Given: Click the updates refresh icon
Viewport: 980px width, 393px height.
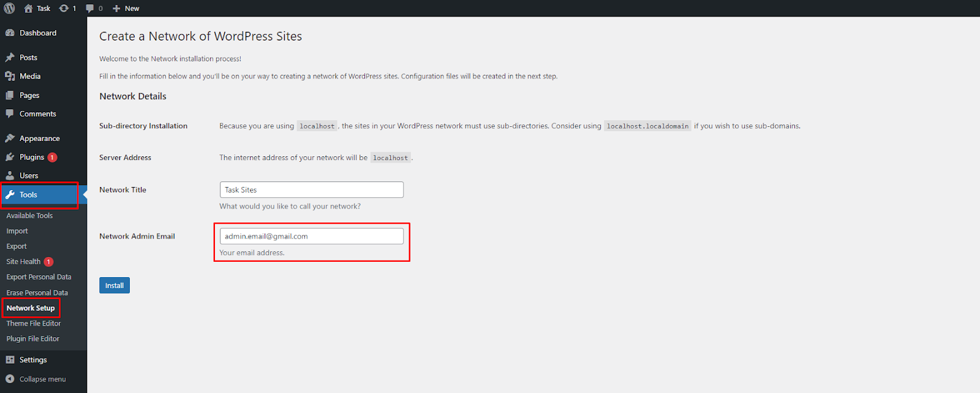Looking at the screenshot, I should pyautogui.click(x=64, y=9).
